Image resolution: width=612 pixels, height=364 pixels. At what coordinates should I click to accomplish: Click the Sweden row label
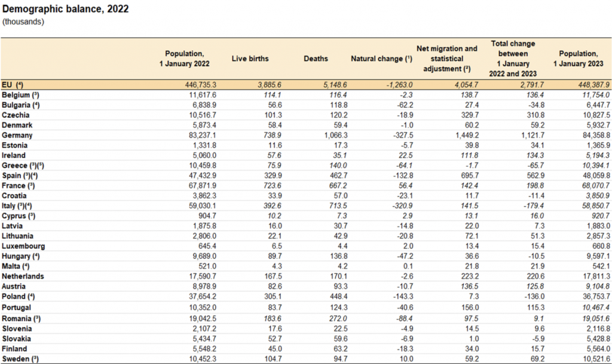[21, 358]
